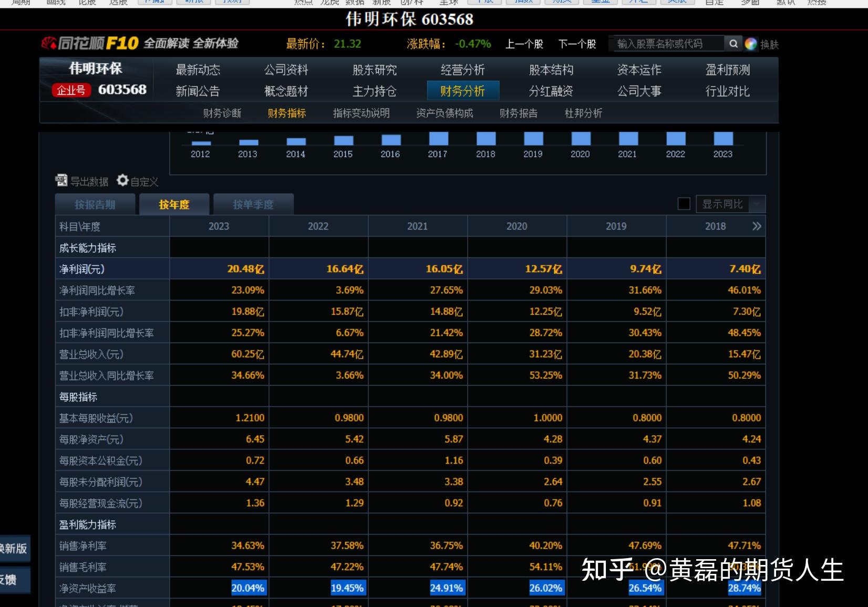Click the 导出数据 link
This screenshot has height=607, width=868.
point(89,182)
